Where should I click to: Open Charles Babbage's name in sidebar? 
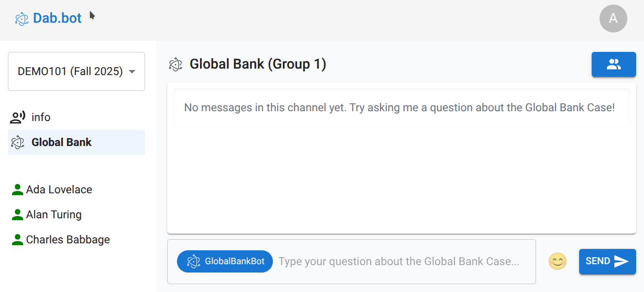[x=68, y=240]
